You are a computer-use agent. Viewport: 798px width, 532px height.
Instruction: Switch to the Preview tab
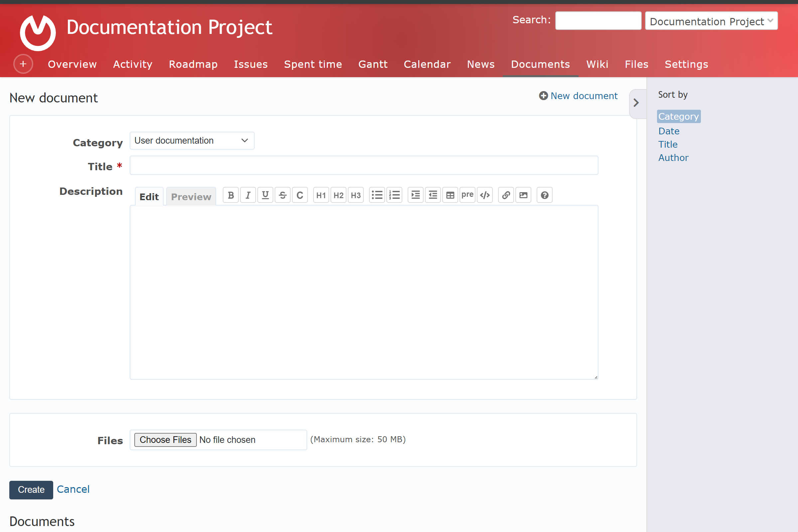click(x=191, y=197)
